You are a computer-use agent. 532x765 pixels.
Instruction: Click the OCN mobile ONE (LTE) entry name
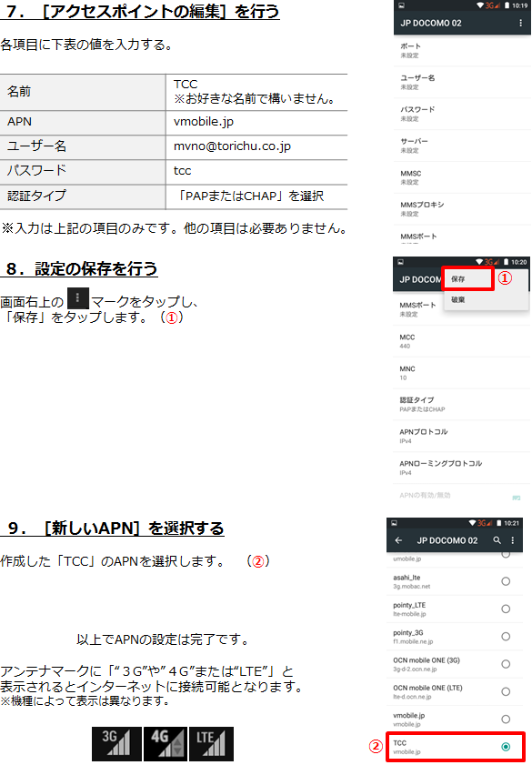(x=427, y=688)
